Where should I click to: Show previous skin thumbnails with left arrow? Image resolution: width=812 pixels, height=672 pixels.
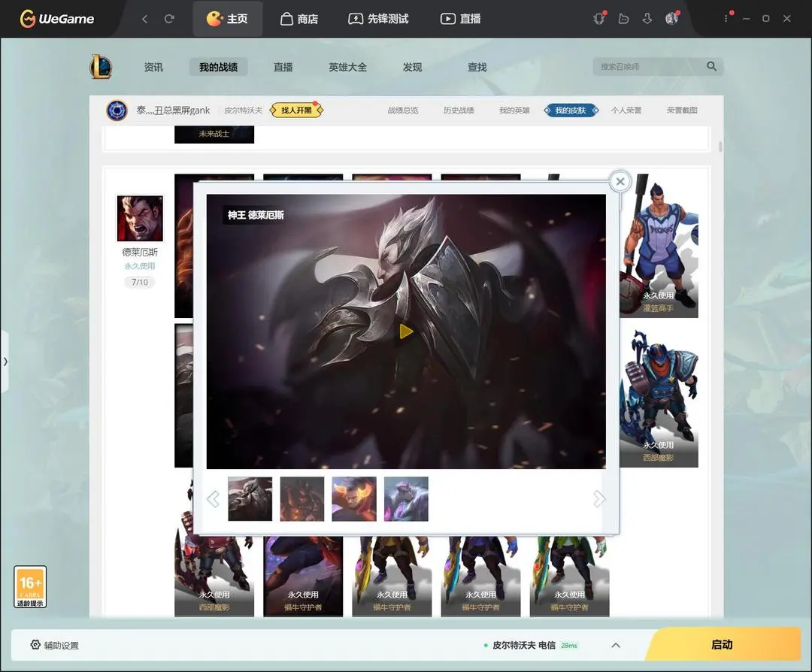point(213,499)
